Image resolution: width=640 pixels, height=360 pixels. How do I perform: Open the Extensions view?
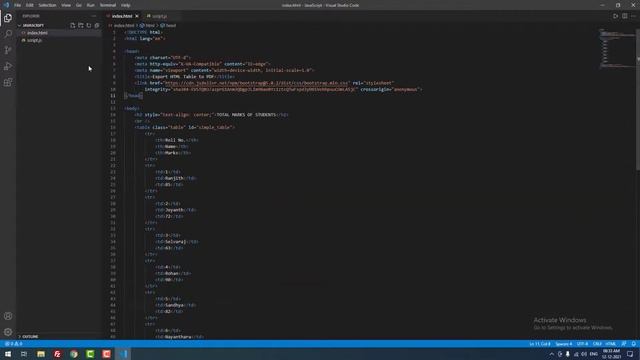click(8, 82)
